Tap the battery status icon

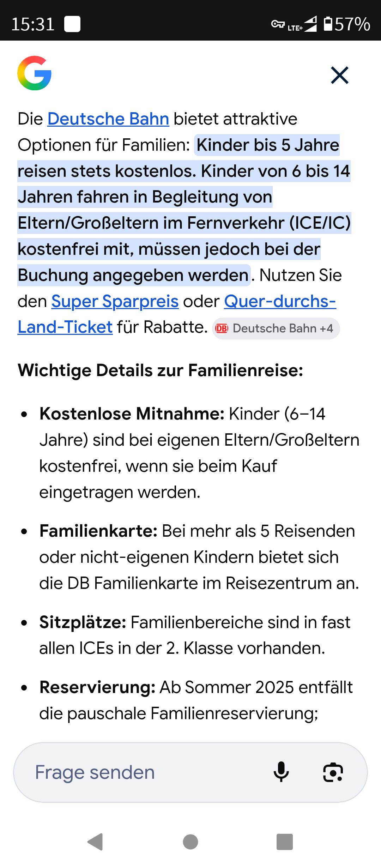328,24
